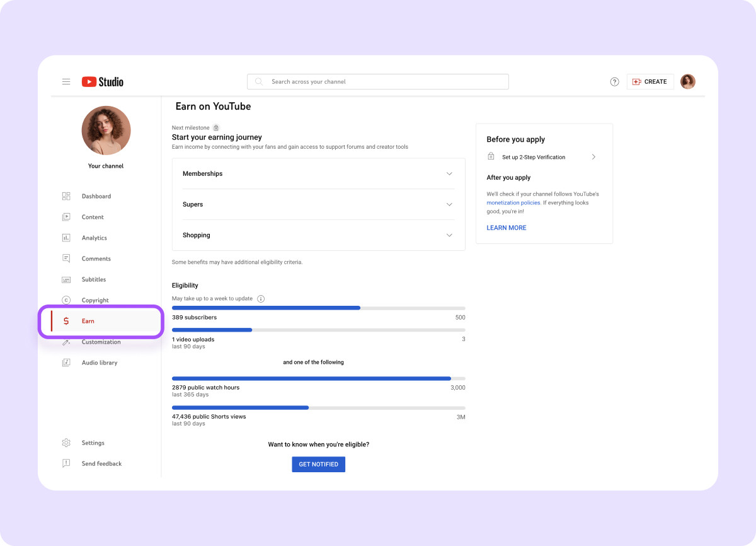This screenshot has width=756, height=546.
Task: Open Set up 2-Step Verification arrow
Action: coord(593,157)
